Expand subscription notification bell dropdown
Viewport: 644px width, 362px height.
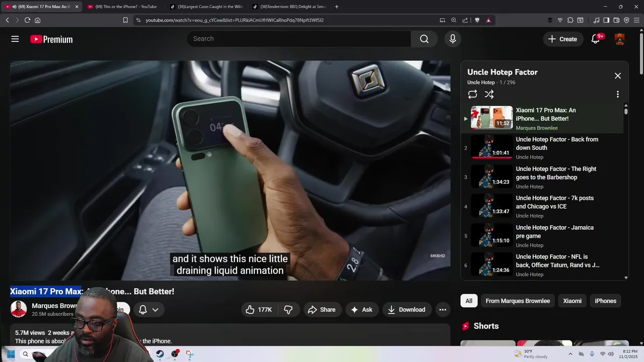tap(148, 310)
